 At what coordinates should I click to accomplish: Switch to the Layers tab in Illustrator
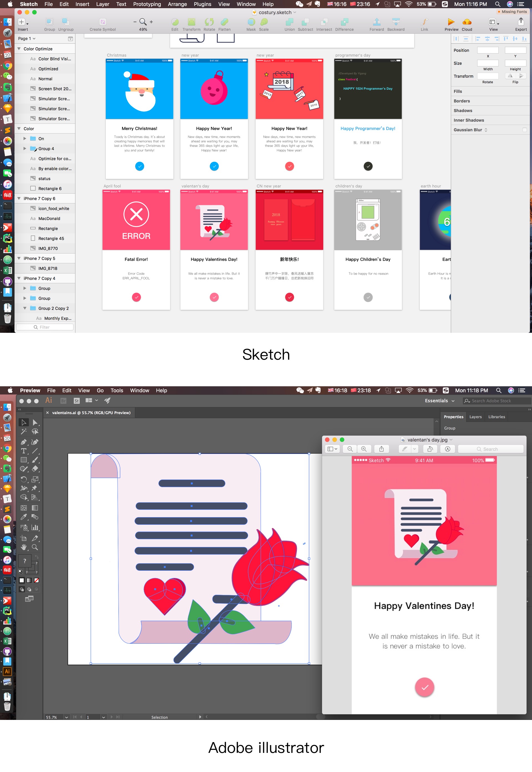click(x=475, y=417)
